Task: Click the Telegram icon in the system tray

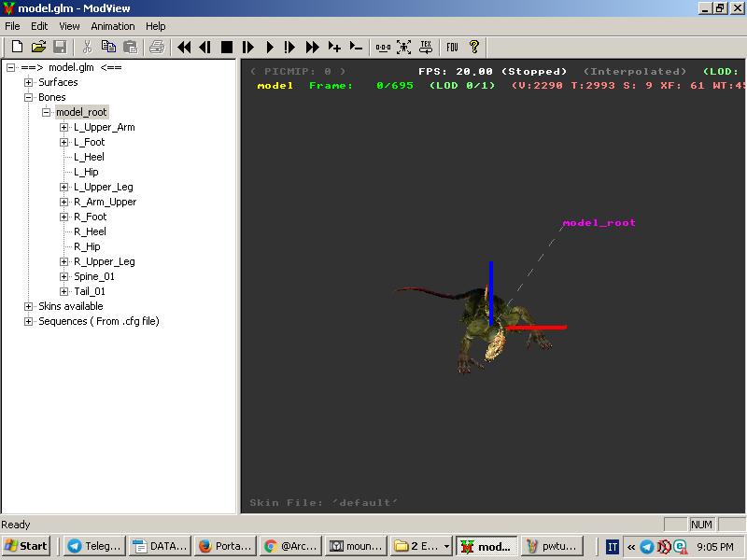Action: point(646,547)
